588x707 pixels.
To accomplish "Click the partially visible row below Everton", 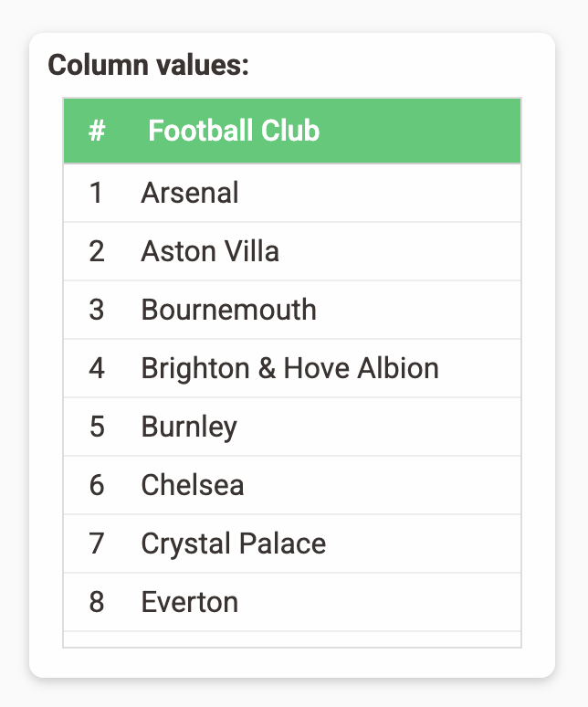I will click(292, 639).
